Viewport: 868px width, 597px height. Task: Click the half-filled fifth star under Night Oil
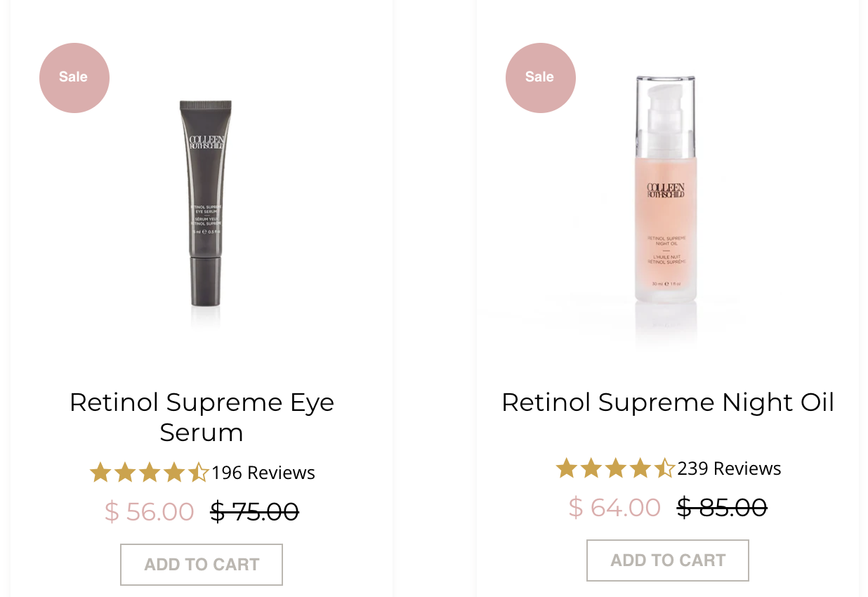[x=664, y=468]
